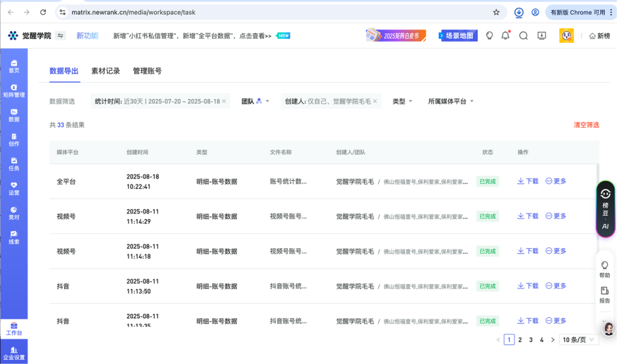Click the 新榜 home icon
Viewport: 617px width, 364px height.
[600, 36]
